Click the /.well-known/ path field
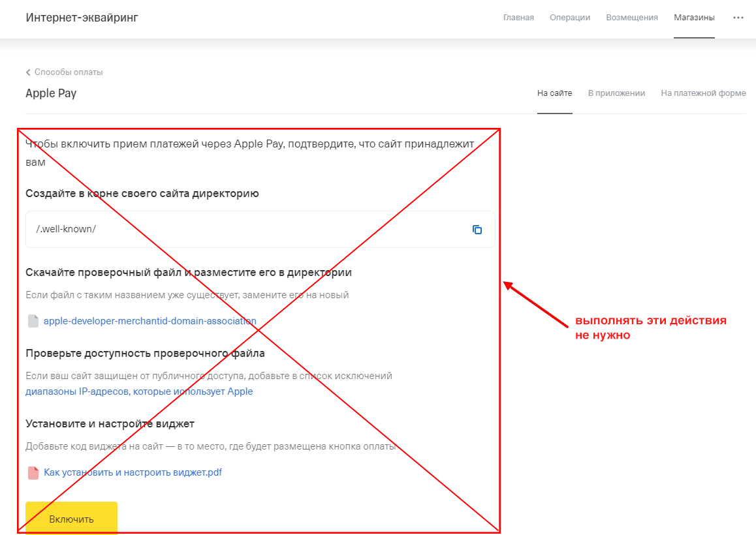Screen dimensions: 756x535 pyautogui.click(x=248, y=230)
